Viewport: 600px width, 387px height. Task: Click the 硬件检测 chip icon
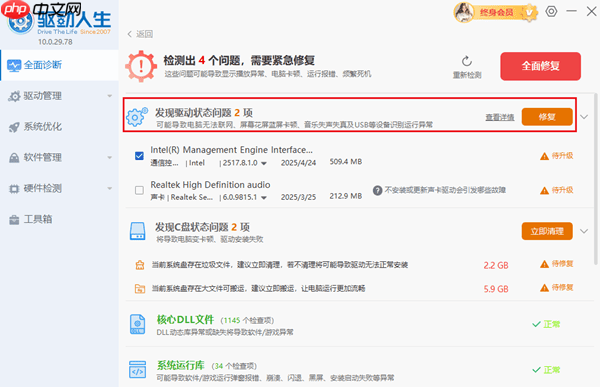[14, 189]
